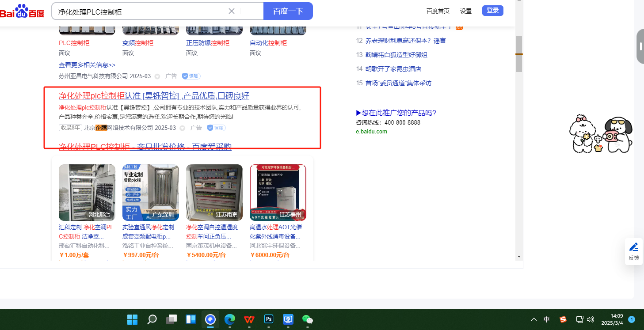Click the 登录 button
Screen dimensions: 644x330
(493, 11)
